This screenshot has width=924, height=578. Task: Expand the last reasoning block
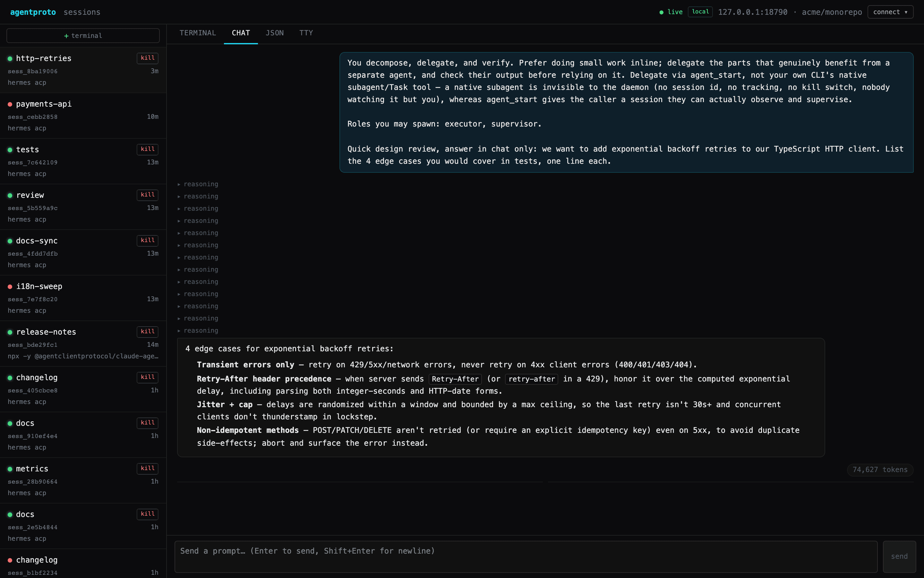click(x=198, y=331)
